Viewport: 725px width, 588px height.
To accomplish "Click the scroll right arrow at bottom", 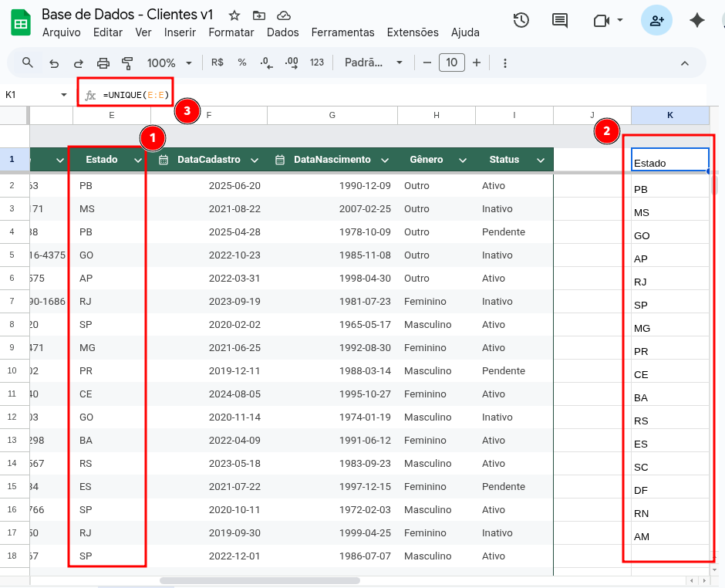I will [703, 580].
